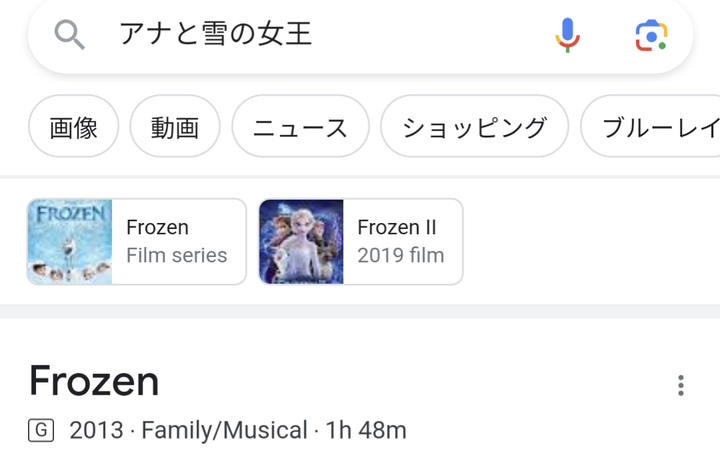
Task: Click the Family/Musical genre text
Action: (x=224, y=431)
